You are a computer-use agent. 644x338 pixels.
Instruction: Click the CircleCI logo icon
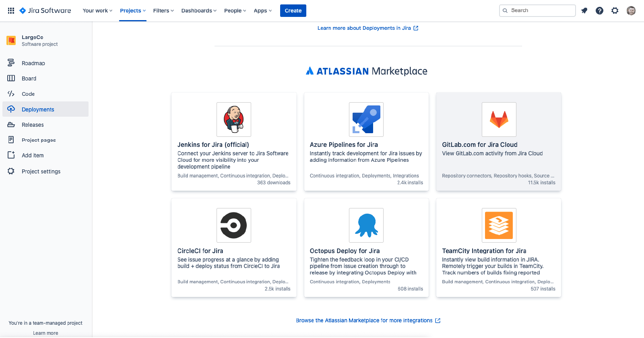click(x=233, y=225)
